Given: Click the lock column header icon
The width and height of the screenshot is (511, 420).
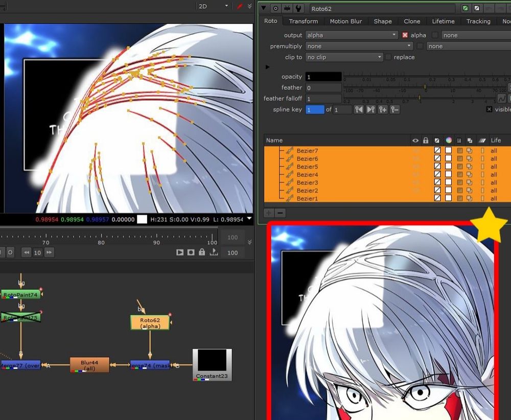Looking at the screenshot, I should pos(426,141).
